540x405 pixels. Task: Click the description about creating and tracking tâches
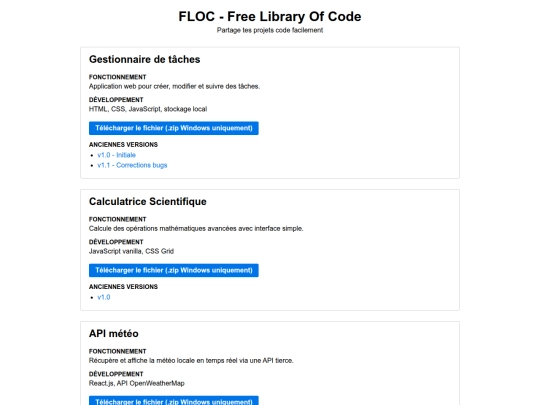[174, 86]
